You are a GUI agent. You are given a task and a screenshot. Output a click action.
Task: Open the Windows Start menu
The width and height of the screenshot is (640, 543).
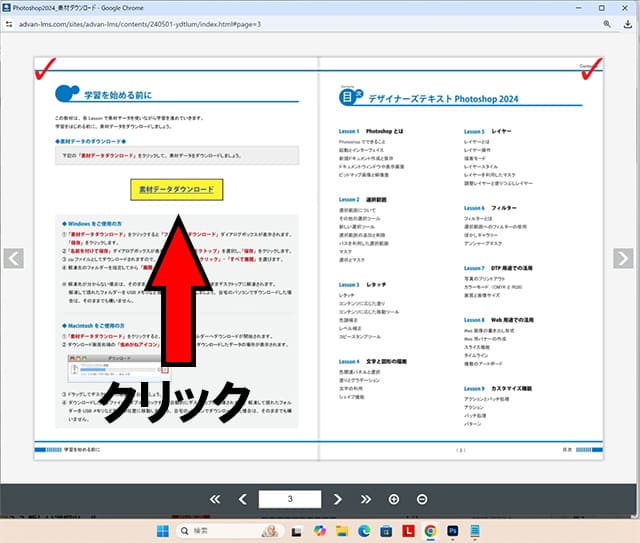pos(162,531)
